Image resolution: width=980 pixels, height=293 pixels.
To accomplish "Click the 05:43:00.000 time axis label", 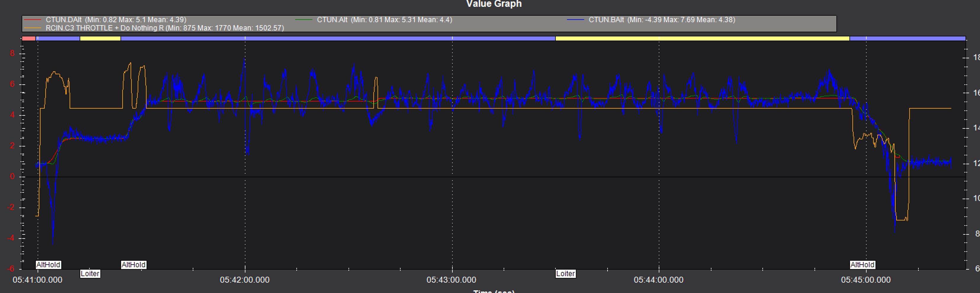I will pos(451,280).
